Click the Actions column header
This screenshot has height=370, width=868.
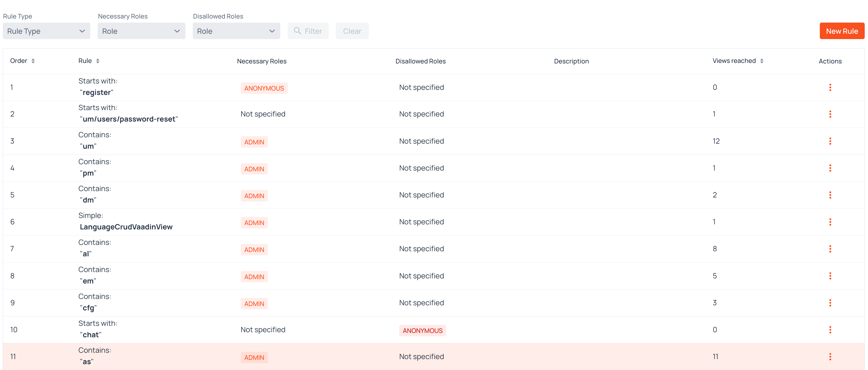tap(830, 61)
